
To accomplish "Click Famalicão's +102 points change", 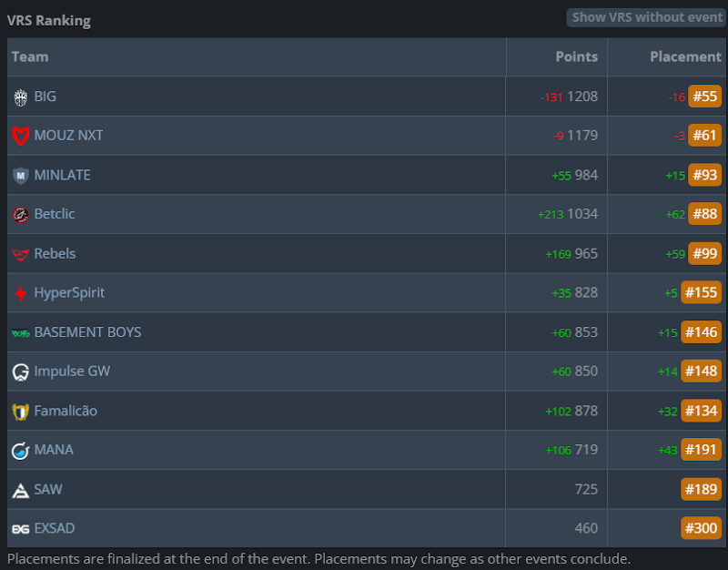I will [x=559, y=412].
